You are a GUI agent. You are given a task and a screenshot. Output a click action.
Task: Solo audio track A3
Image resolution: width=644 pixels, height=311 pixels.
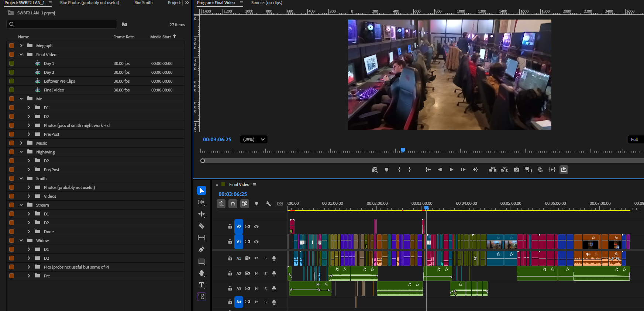(x=265, y=288)
